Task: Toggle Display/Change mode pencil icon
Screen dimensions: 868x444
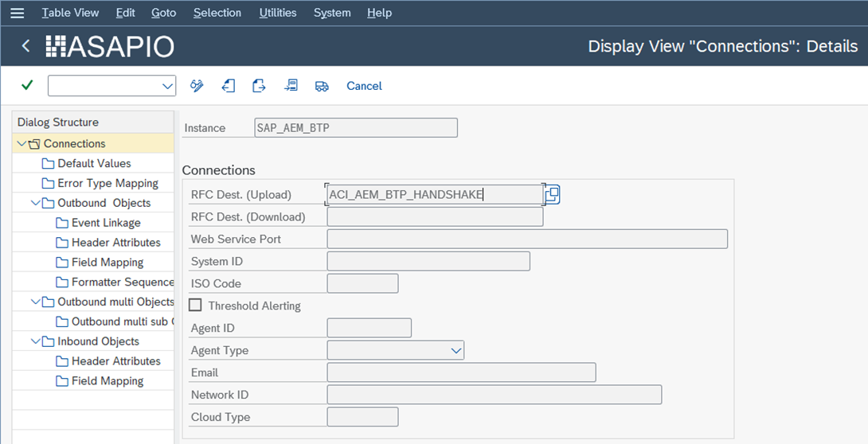Action: click(197, 86)
